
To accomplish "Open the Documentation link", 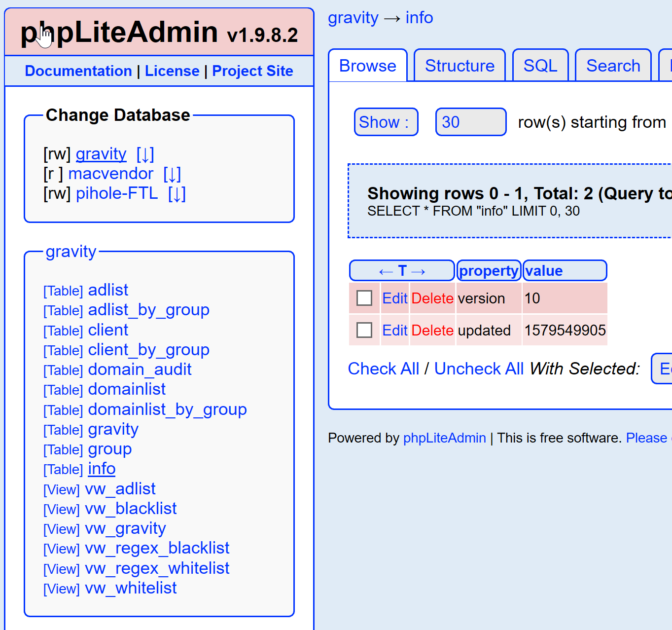I will click(78, 71).
